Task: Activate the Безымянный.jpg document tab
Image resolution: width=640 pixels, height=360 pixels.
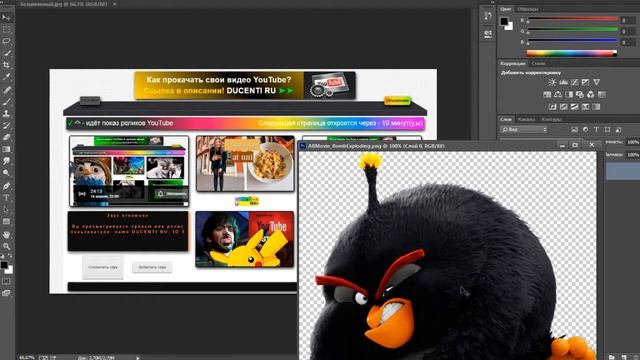Action: pyautogui.click(x=64, y=4)
